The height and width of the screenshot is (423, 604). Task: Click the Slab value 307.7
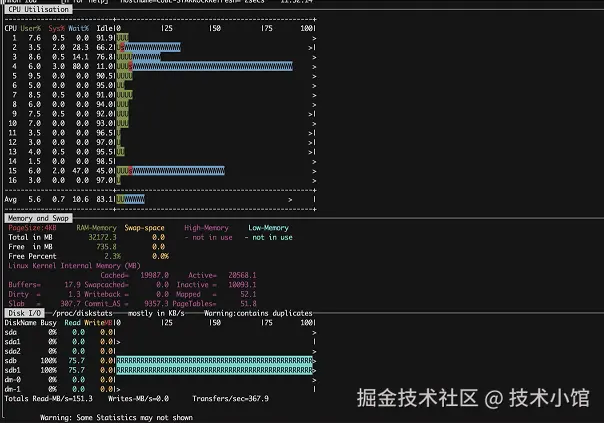point(70,304)
